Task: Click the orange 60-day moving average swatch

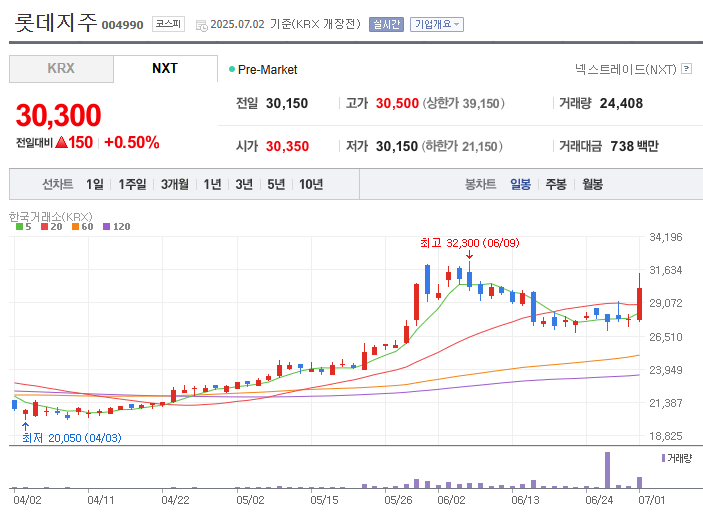Action: click(75, 227)
